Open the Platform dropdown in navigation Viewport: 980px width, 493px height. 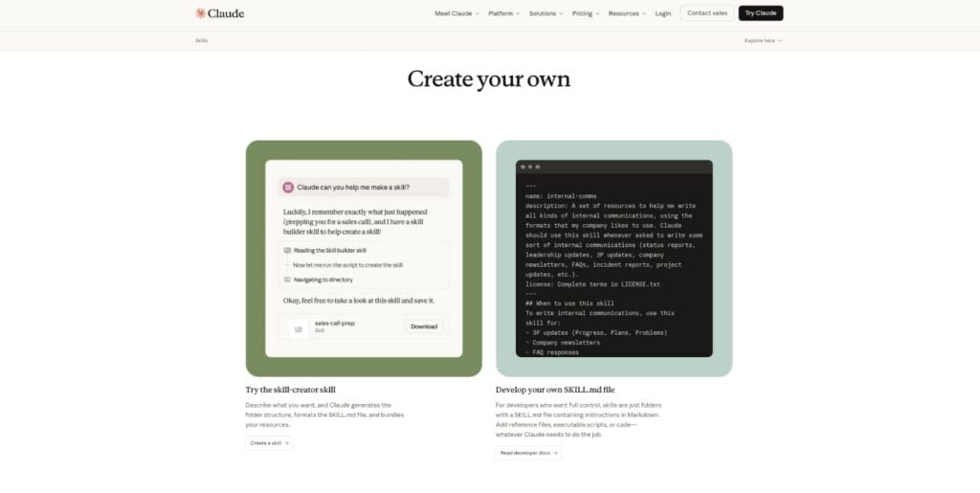pyautogui.click(x=503, y=13)
